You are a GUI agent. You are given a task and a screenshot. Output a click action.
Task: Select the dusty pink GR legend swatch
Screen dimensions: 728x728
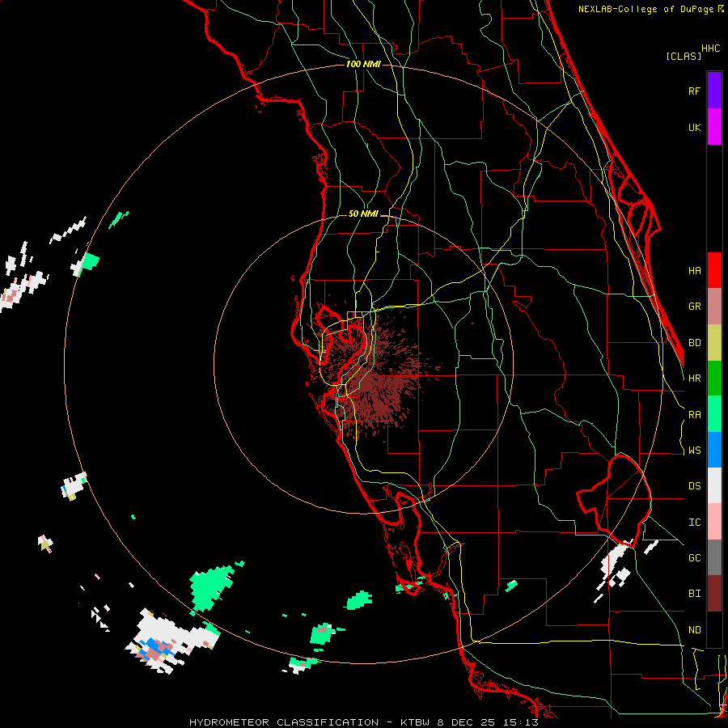pos(714,307)
